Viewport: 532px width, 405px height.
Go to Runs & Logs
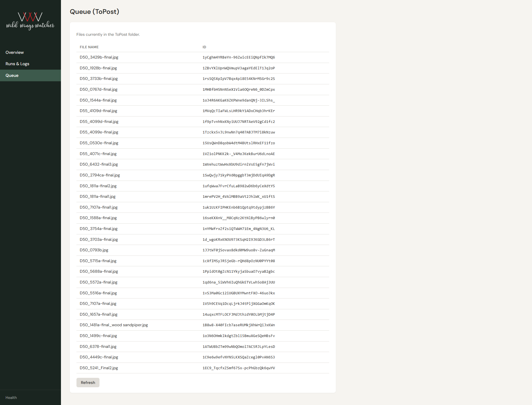(17, 64)
